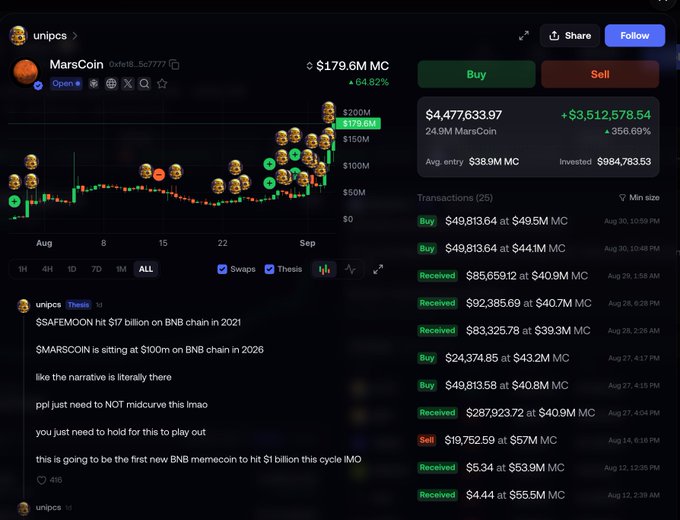
Task: Click Buy $49,813.58 at $40.8M MC
Action: [538, 386]
